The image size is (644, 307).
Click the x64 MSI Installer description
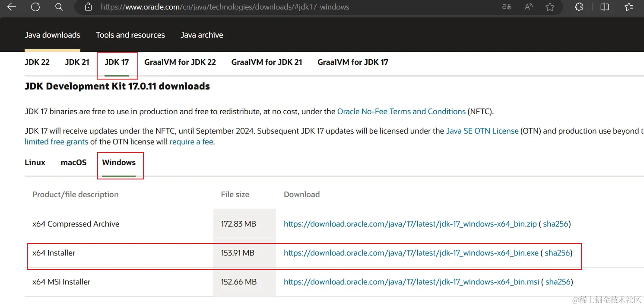61,282
